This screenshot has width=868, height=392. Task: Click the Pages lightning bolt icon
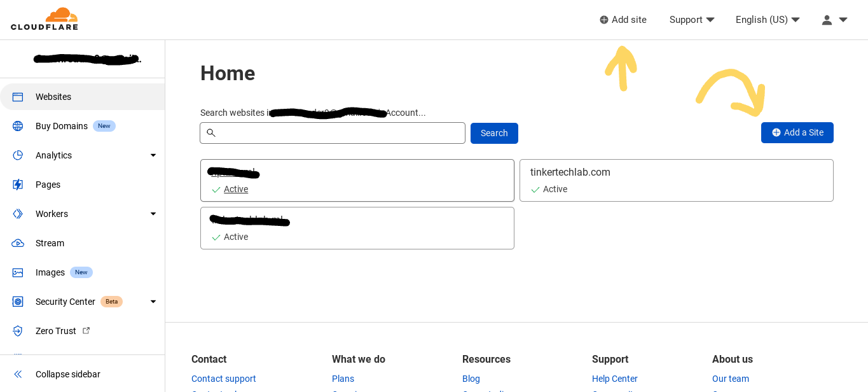18,185
